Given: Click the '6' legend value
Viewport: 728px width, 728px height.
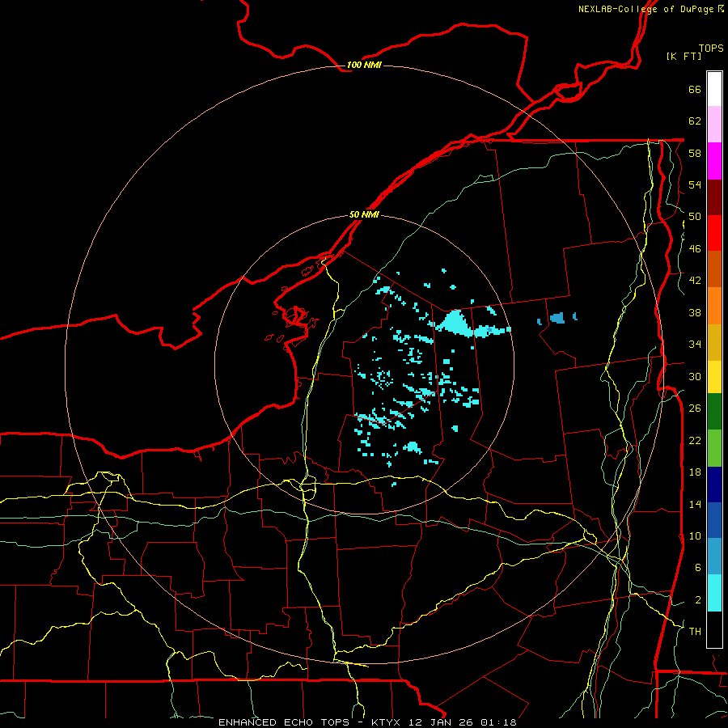Looking at the screenshot, I should pos(697,567).
